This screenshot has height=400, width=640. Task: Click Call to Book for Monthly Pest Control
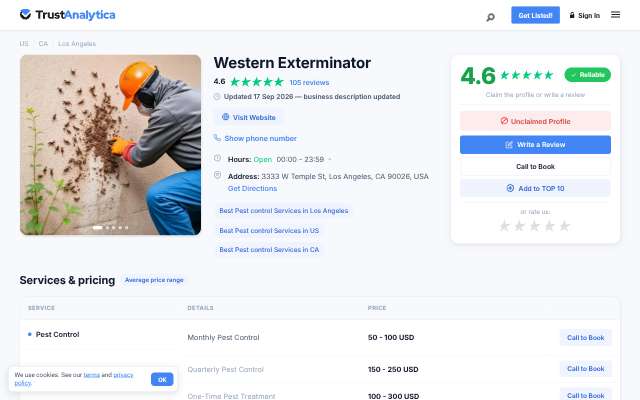tap(585, 338)
